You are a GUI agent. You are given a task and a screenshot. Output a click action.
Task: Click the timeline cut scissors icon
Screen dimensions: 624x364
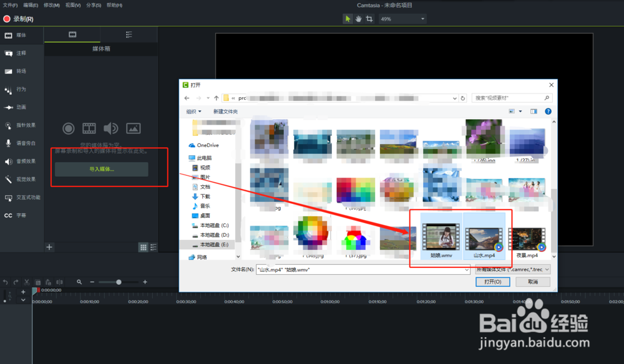[27, 282]
